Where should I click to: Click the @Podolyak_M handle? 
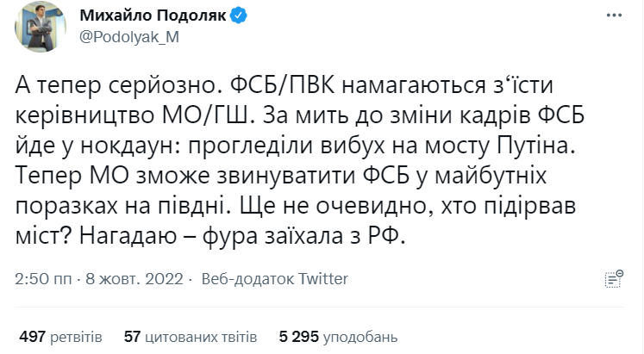point(129,37)
